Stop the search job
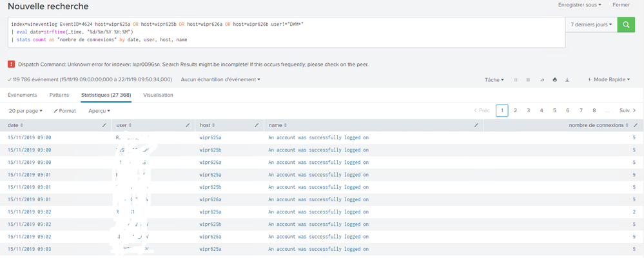Screen dimensions: 644x258 coord(528,80)
